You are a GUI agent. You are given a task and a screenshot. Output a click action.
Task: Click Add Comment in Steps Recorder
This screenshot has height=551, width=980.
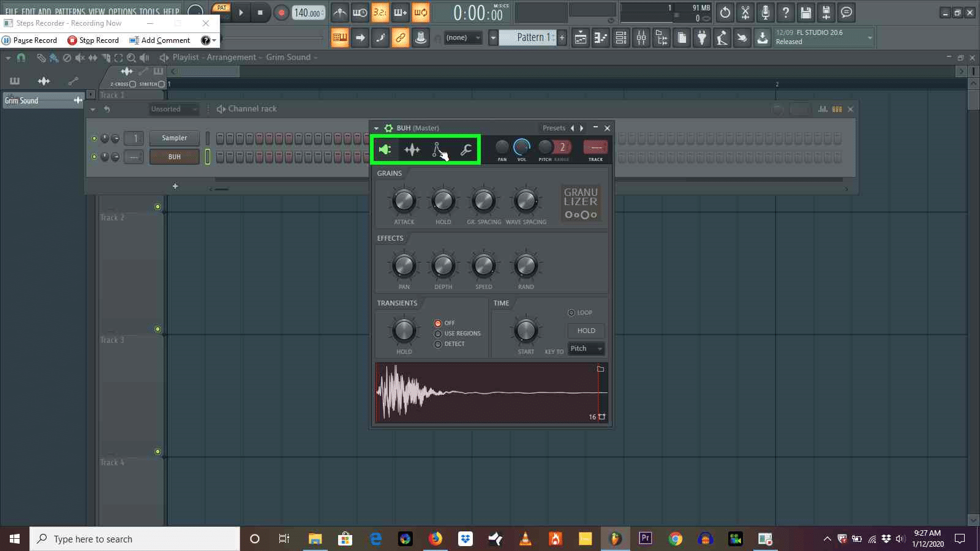pyautogui.click(x=160, y=40)
